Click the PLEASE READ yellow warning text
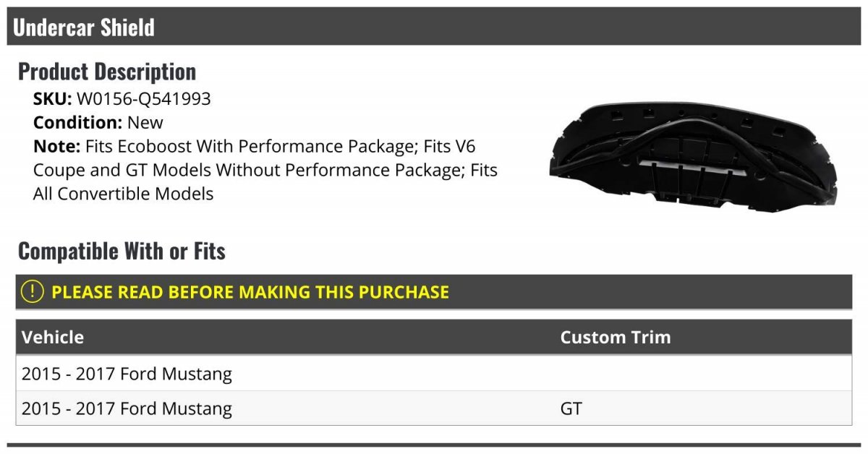 [250, 292]
